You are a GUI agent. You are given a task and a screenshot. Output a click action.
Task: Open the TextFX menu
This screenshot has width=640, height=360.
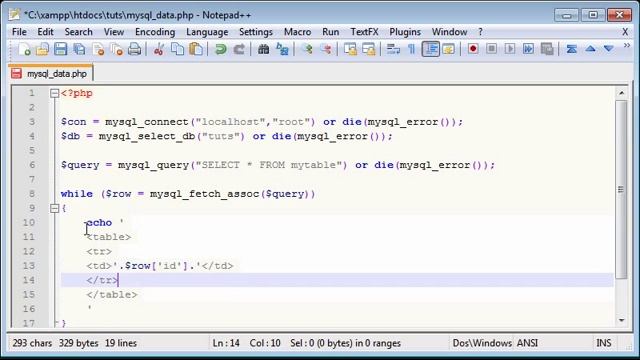[364, 32]
